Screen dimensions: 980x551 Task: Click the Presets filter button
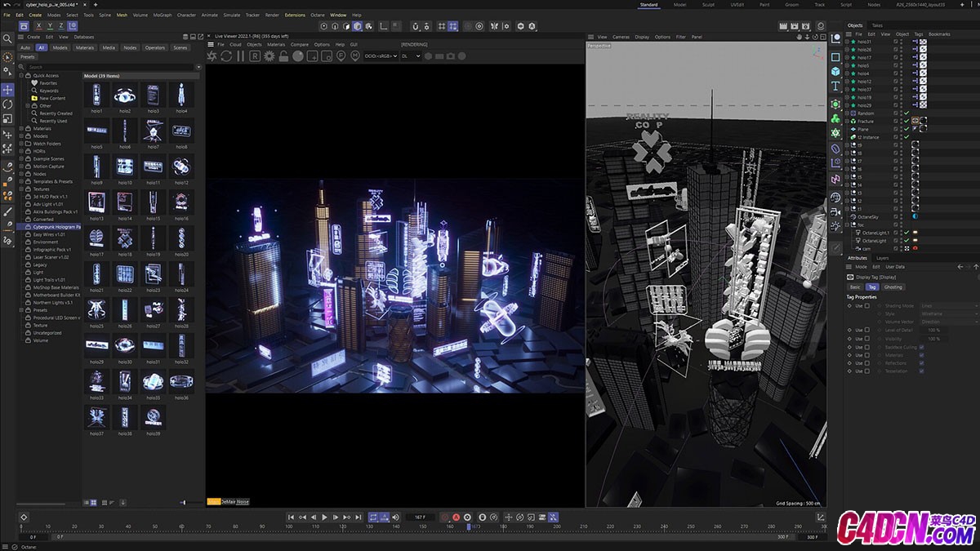point(28,57)
